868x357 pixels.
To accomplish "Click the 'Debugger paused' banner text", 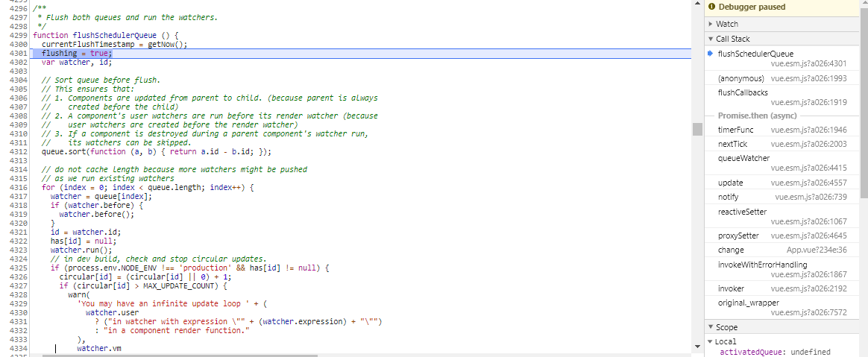I will 752,7.
